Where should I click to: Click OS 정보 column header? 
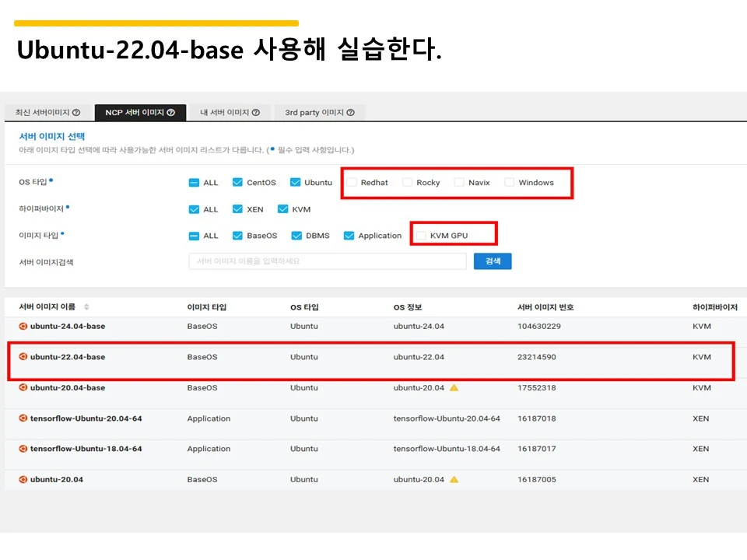[408, 307]
